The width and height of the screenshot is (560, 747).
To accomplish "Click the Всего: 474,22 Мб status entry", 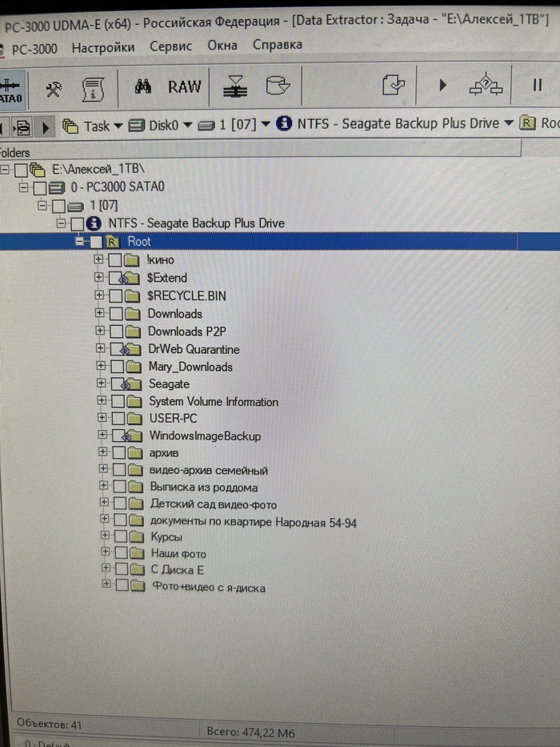I will [250, 733].
